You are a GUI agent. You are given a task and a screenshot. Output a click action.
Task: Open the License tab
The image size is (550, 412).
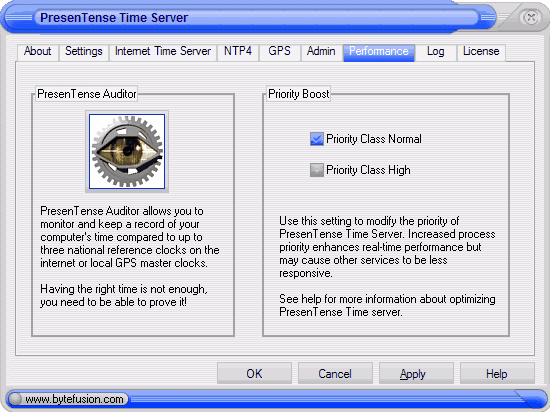481,52
